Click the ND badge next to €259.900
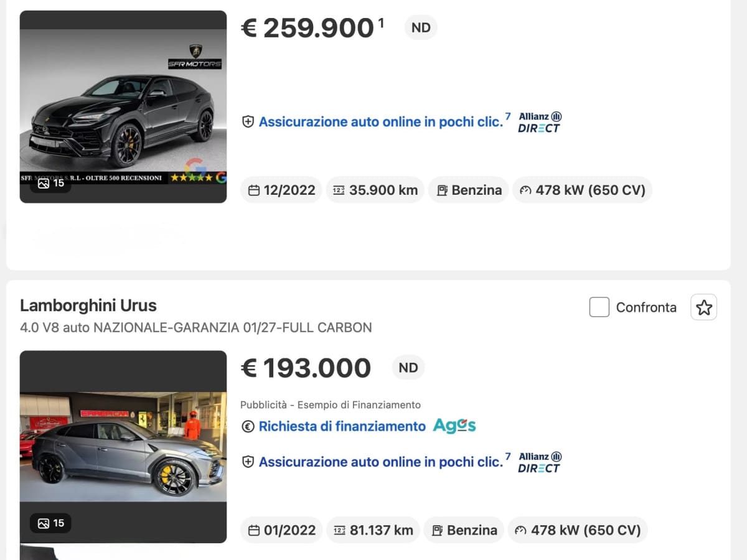747x560 pixels. point(421,28)
